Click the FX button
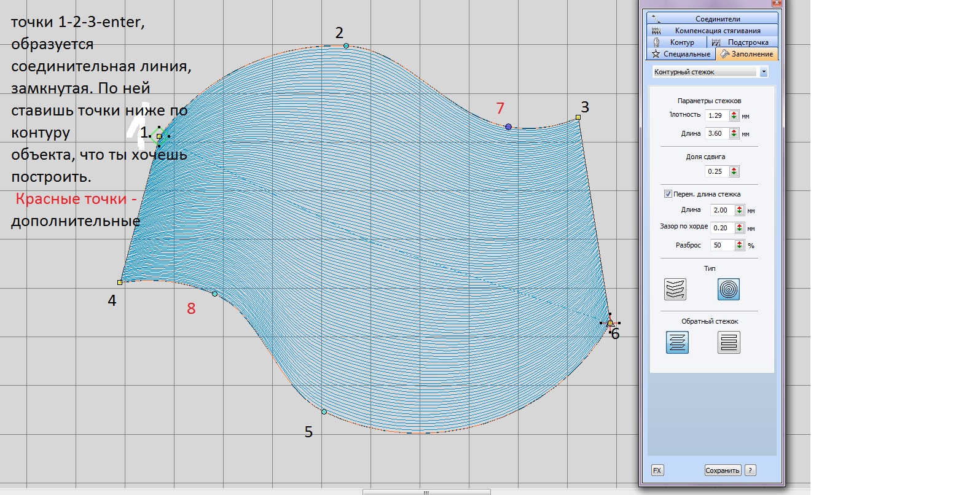Viewport: 980px width, 495px height. click(x=657, y=470)
